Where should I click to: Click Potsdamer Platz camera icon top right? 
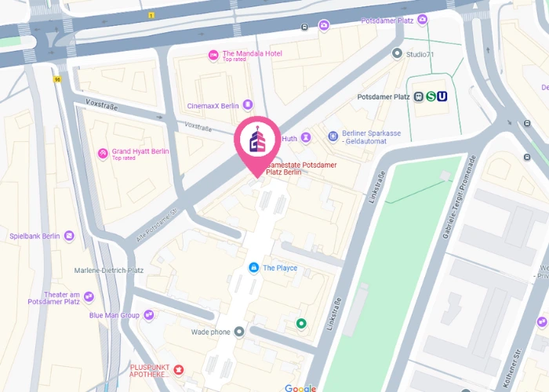click(422, 20)
